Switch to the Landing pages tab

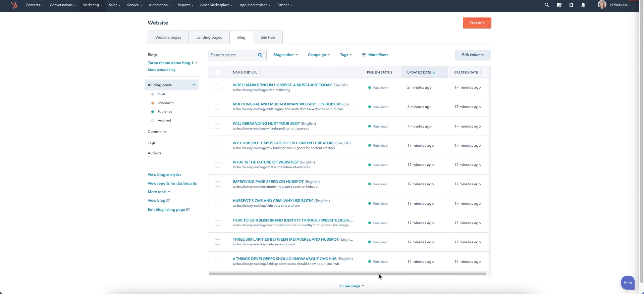click(209, 37)
